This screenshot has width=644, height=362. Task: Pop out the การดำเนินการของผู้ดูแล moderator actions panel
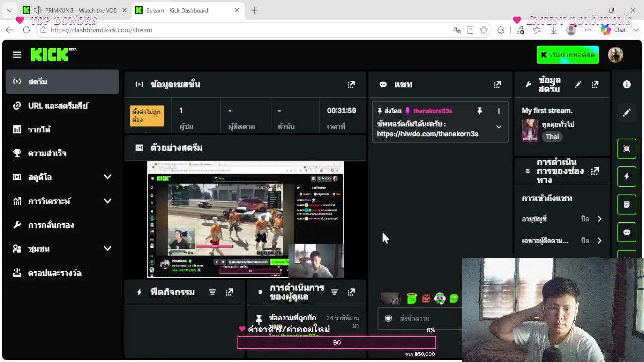351,292
